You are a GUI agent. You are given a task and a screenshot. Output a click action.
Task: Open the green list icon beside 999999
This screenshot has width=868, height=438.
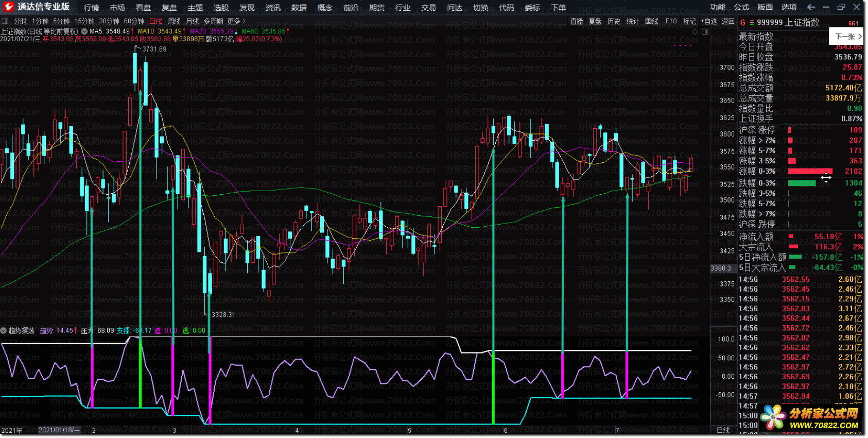751,23
